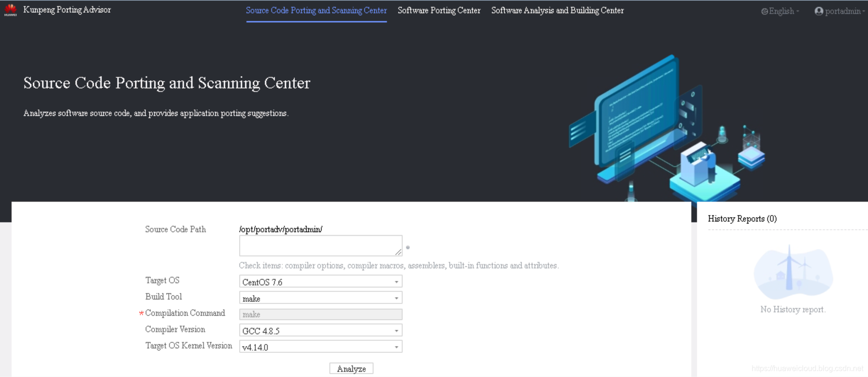Click the empty history windmill illustration
The height and width of the screenshot is (377, 868).
[x=793, y=272]
